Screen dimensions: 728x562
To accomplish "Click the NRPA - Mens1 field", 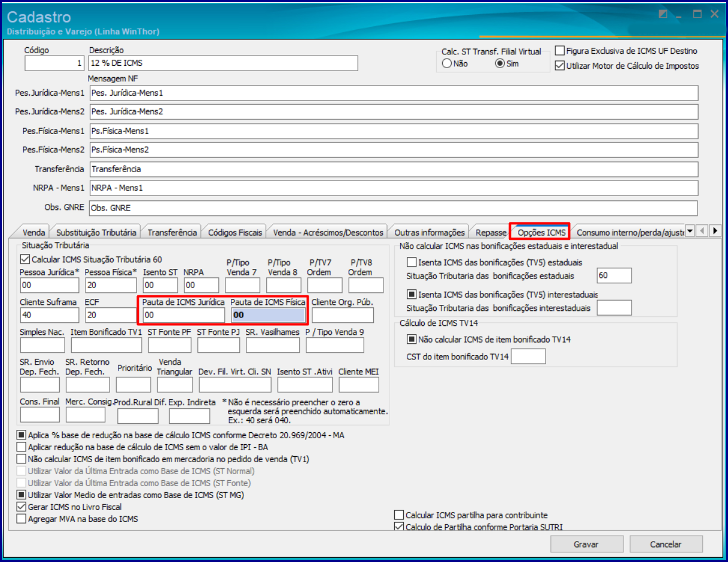I will click(x=394, y=188).
